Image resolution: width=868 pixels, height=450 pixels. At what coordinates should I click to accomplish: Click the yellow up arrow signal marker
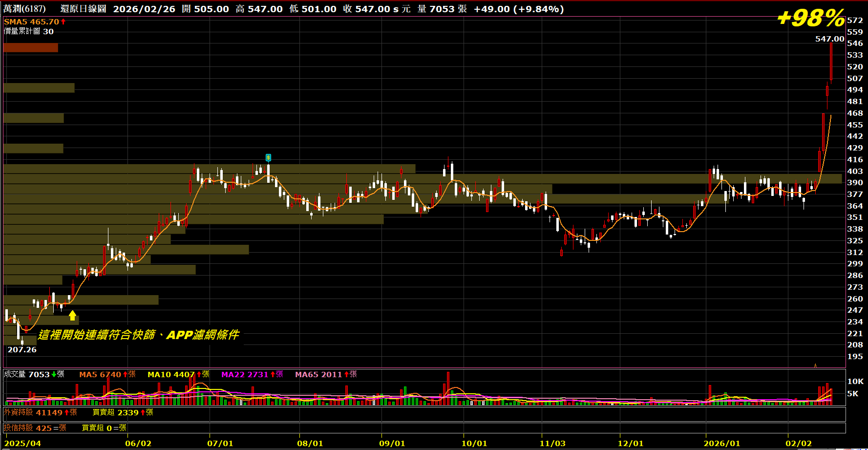click(72, 316)
